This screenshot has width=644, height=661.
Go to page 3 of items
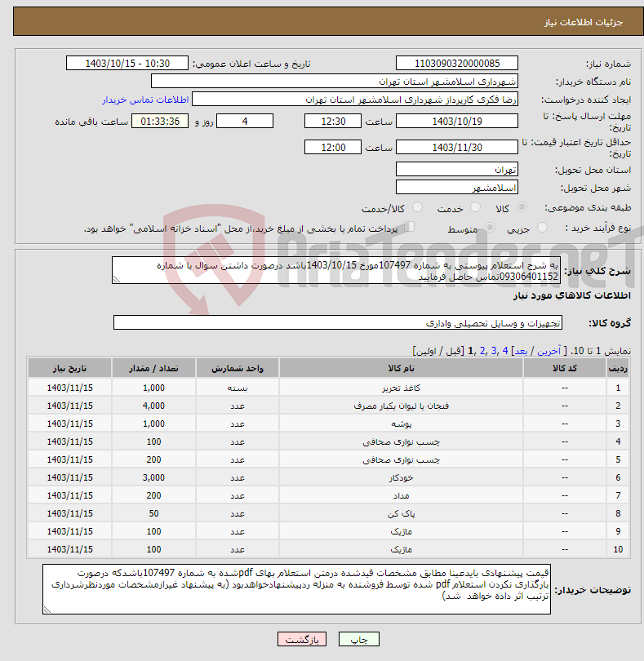(x=494, y=351)
